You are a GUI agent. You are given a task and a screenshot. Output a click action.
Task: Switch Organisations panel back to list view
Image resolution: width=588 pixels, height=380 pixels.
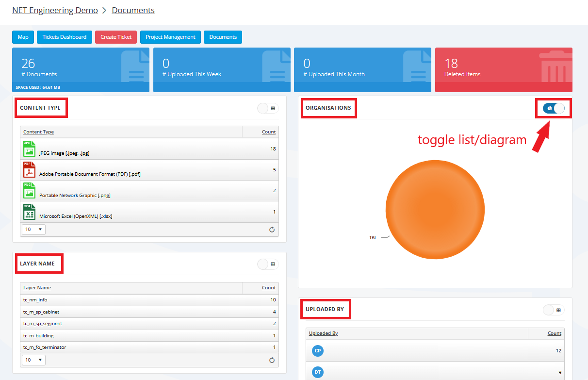point(554,108)
